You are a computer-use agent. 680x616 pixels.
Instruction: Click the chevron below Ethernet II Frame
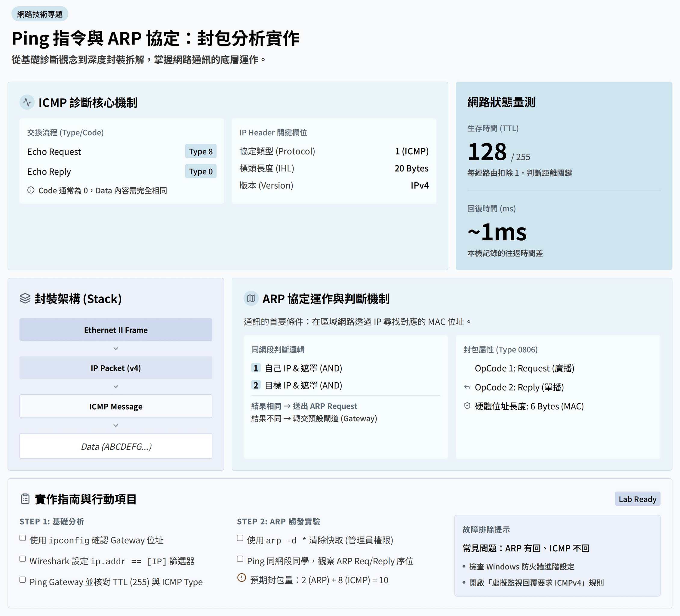pos(116,349)
